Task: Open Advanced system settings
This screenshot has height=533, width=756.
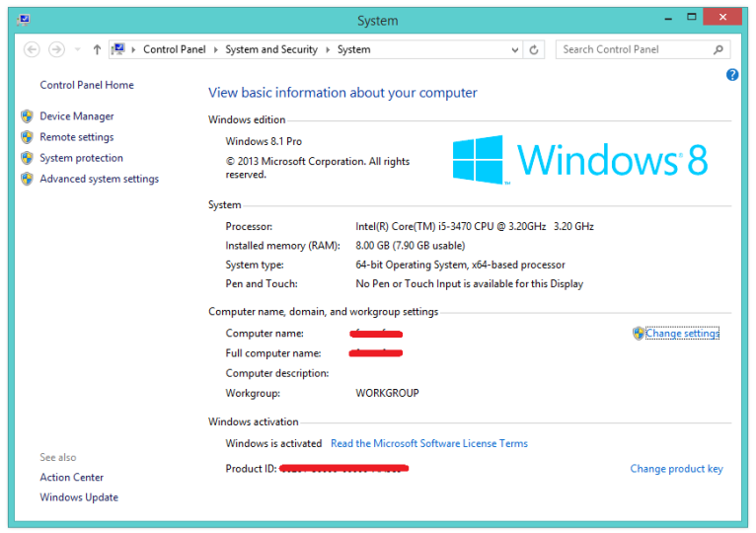Action: pos(100,179)
